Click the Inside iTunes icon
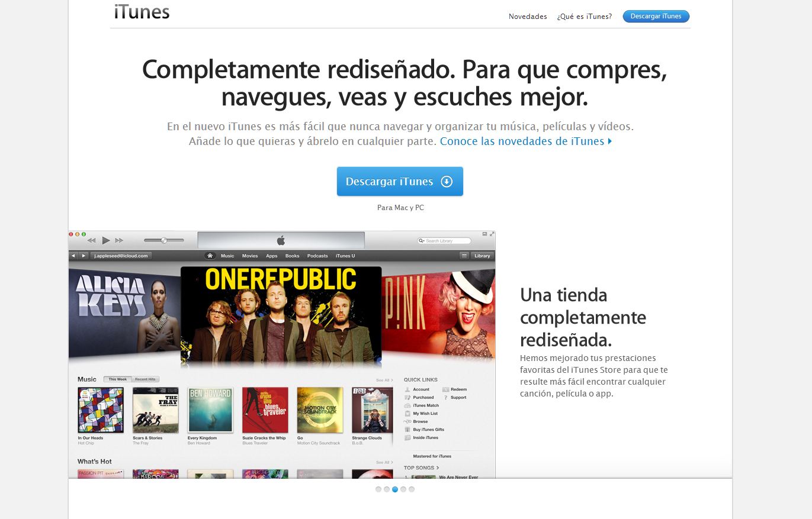 (407, 437)
